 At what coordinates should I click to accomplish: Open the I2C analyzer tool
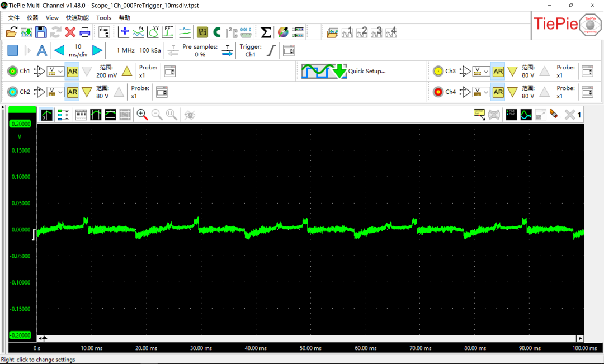coord(232,32)
